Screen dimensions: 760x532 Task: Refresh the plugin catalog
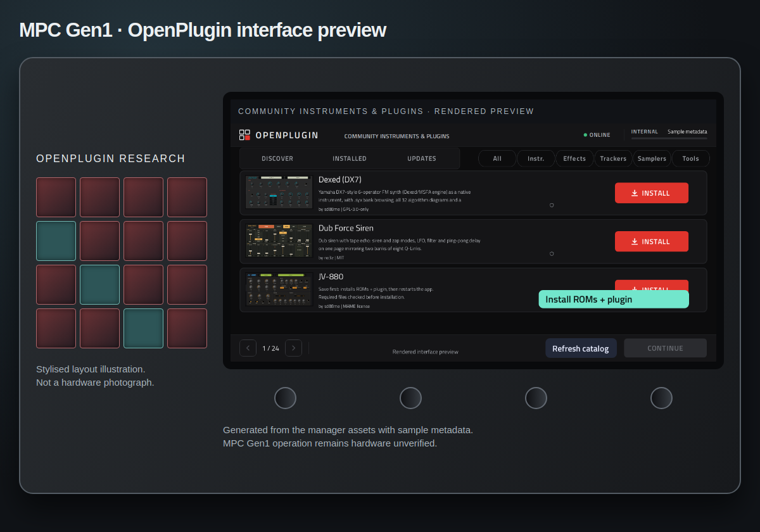click(x=581, y=348)
